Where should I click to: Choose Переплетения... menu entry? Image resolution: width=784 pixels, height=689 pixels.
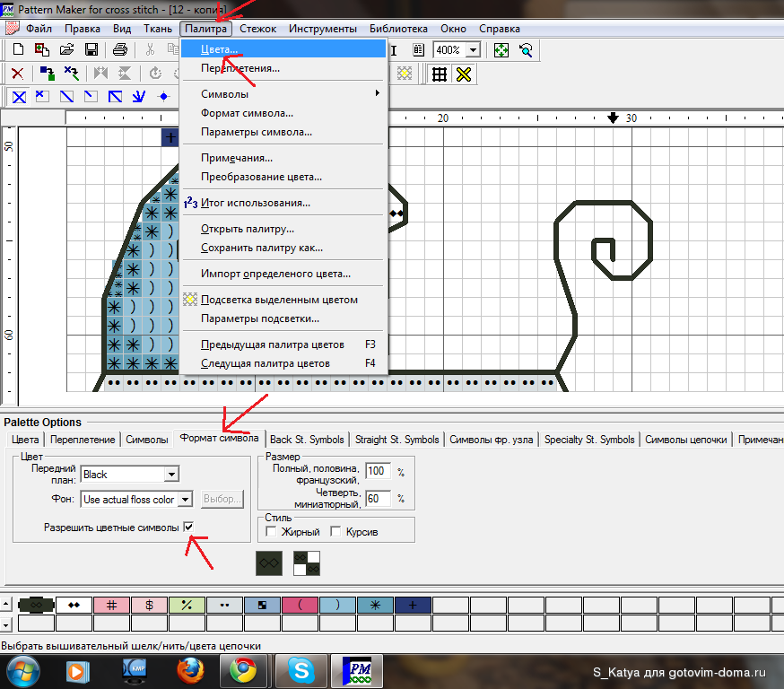(x=283, y=68)
